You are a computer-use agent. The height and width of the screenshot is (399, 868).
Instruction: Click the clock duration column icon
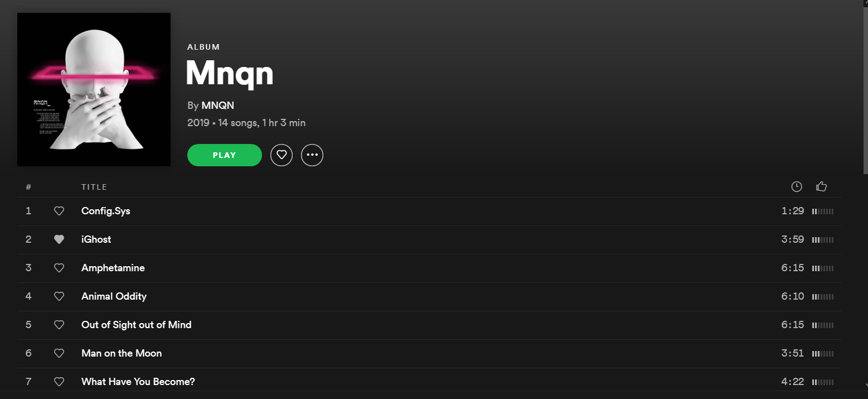click(797, 187)
